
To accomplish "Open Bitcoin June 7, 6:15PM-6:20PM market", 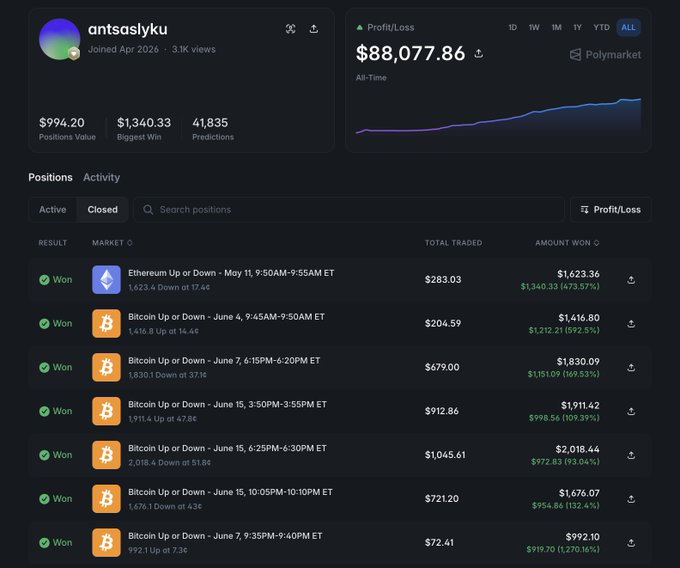I will (224, 361).
